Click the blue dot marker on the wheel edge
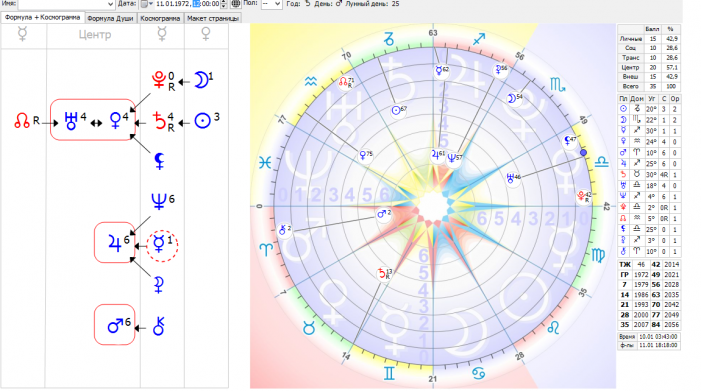 click(583, 153)
